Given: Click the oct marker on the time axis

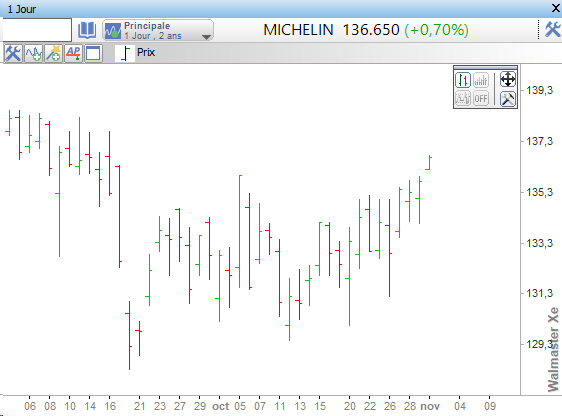Looking at the screenshot, I should point(220,406).
